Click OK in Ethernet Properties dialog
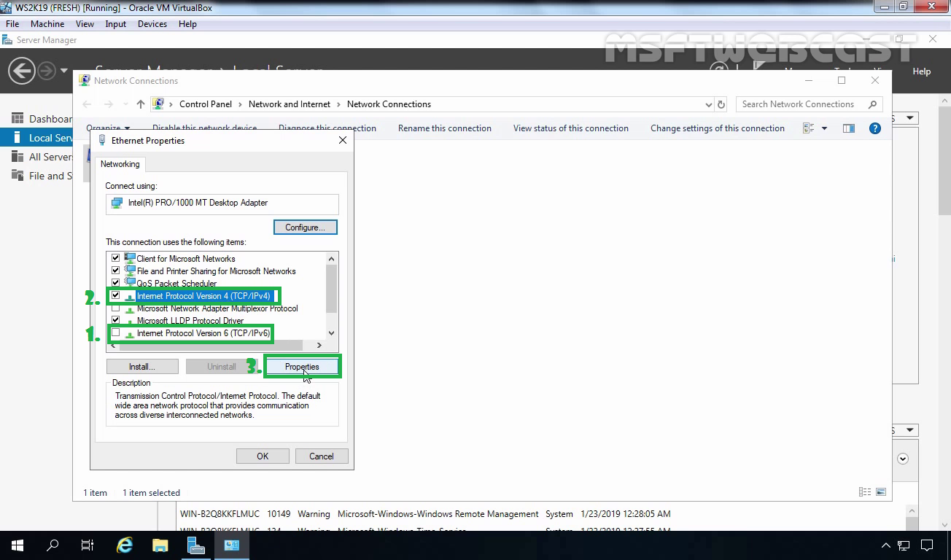 263,456
